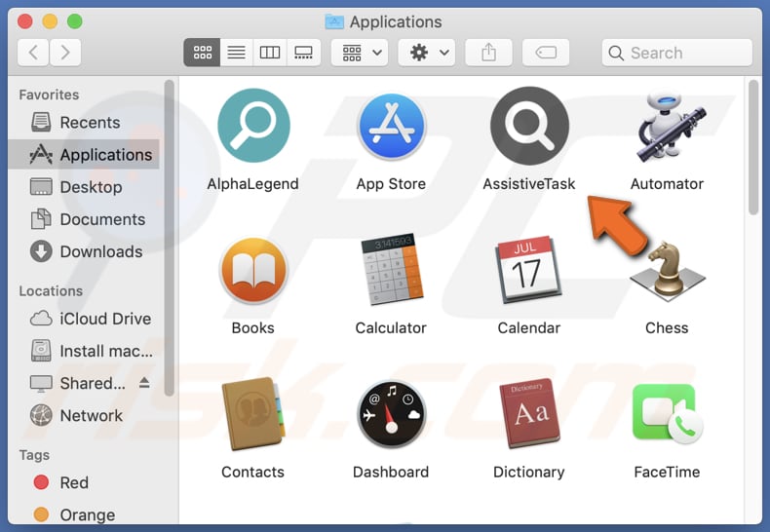Click the Calculator name label
770x532 pixels.
[391, 327]
